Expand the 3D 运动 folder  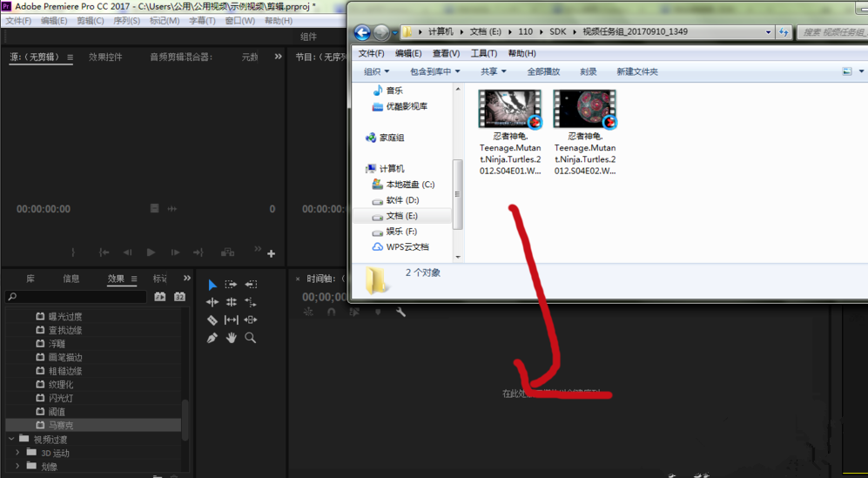(x=17, y=453)
